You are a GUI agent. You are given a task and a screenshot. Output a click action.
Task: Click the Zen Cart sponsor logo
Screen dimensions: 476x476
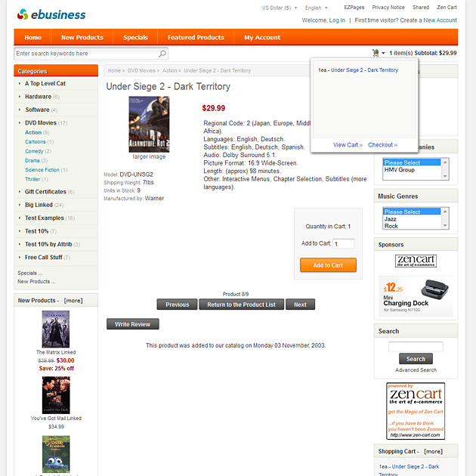[x=416, y=261]
